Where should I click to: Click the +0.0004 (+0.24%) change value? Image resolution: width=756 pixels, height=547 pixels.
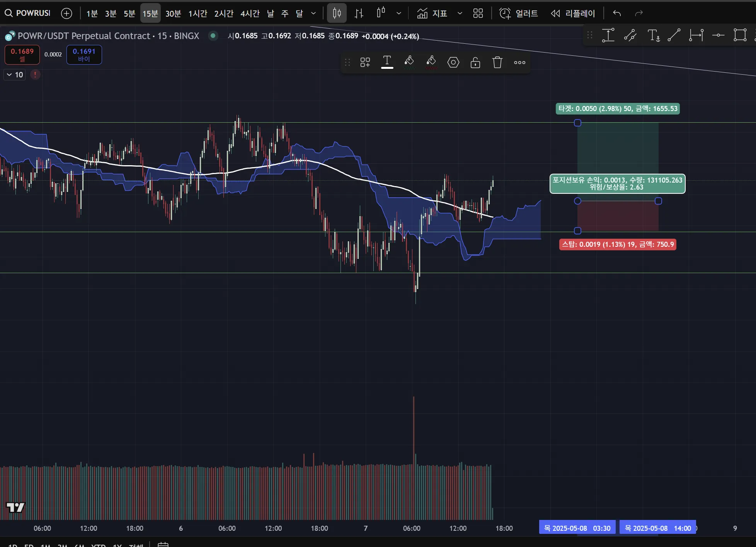tap(390, 36)
